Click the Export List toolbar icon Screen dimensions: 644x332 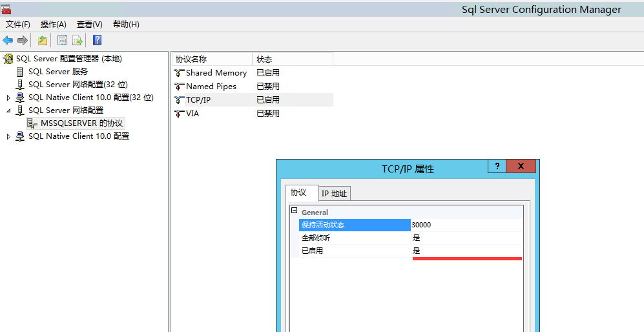coord(78,41)
